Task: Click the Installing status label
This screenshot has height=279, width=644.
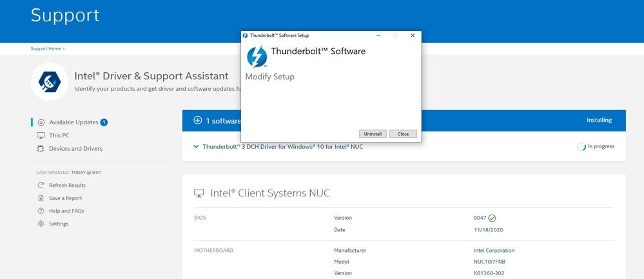Action: coord(600,120)
